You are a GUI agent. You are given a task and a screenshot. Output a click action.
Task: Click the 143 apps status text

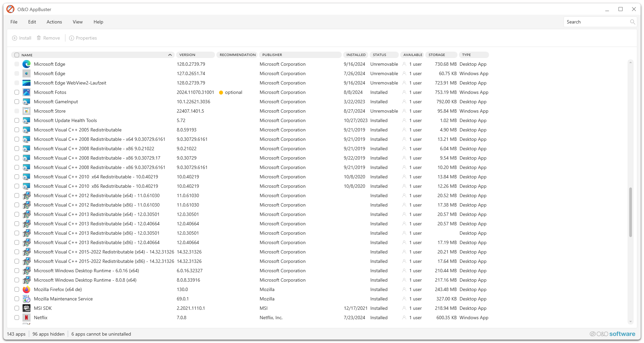coord(16,334)
